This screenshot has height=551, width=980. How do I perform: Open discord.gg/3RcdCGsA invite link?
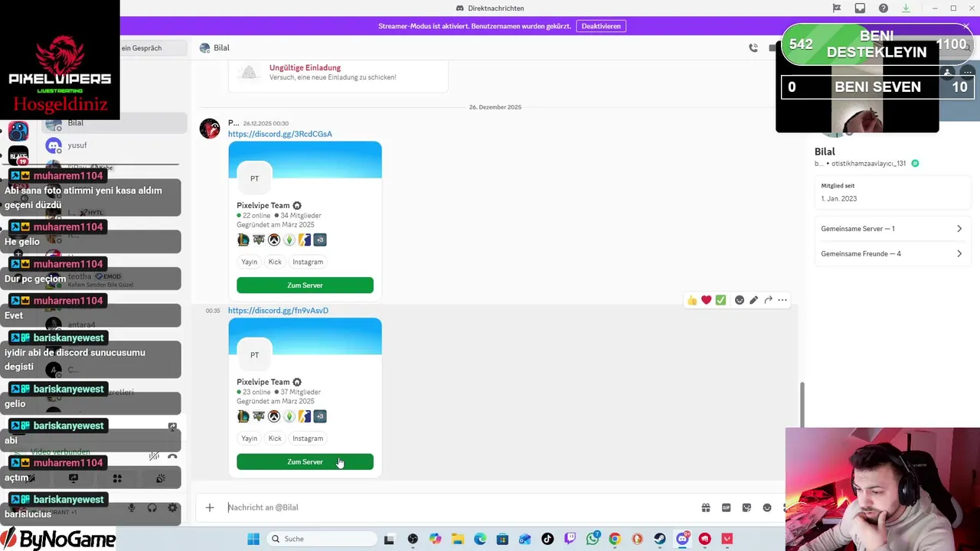(280, 134)
